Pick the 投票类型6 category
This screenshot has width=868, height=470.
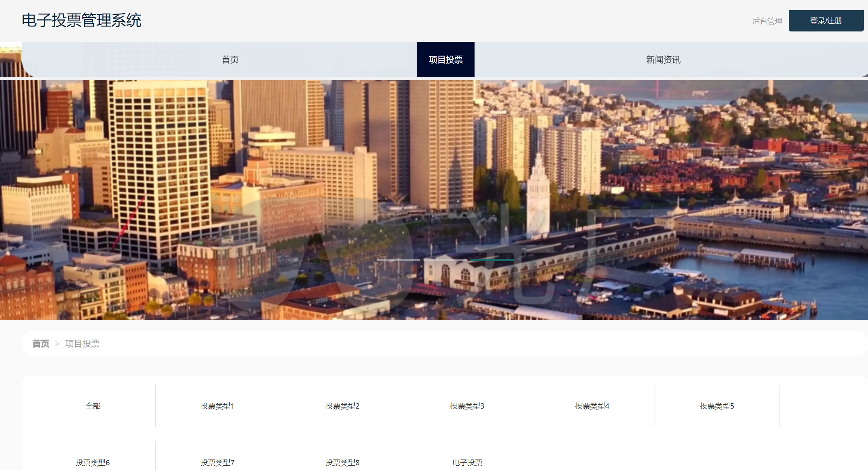pos(93,463)
